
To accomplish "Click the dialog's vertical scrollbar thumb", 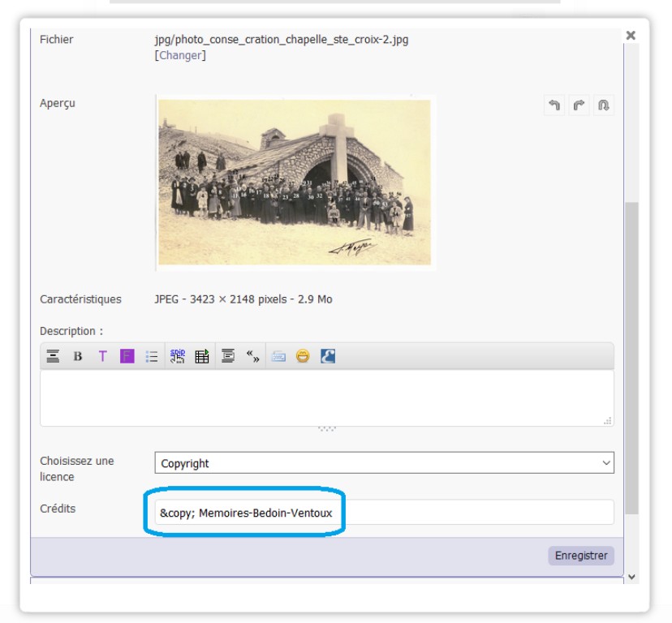I will (x=631, y=358).
